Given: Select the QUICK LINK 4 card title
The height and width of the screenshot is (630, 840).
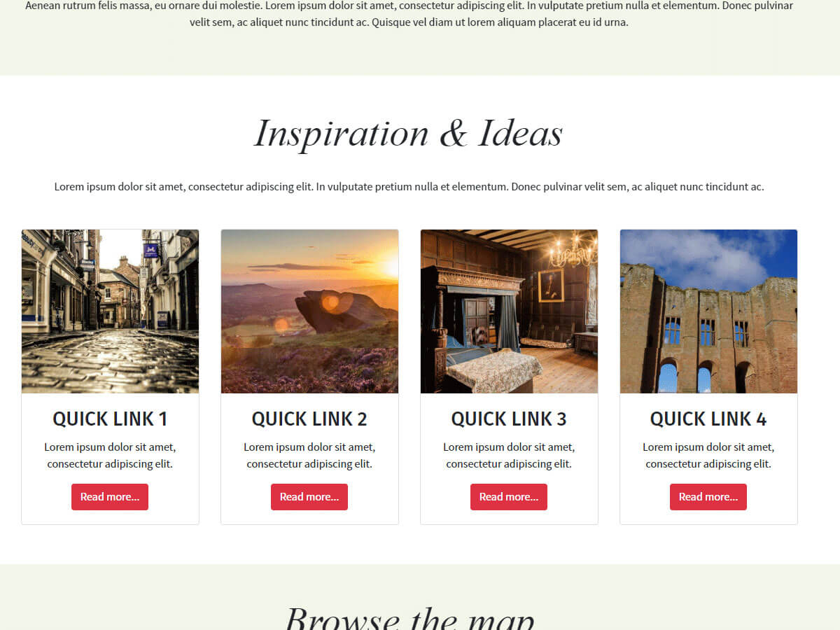Looking at the screenshot, I should click(x=708, y=419).
